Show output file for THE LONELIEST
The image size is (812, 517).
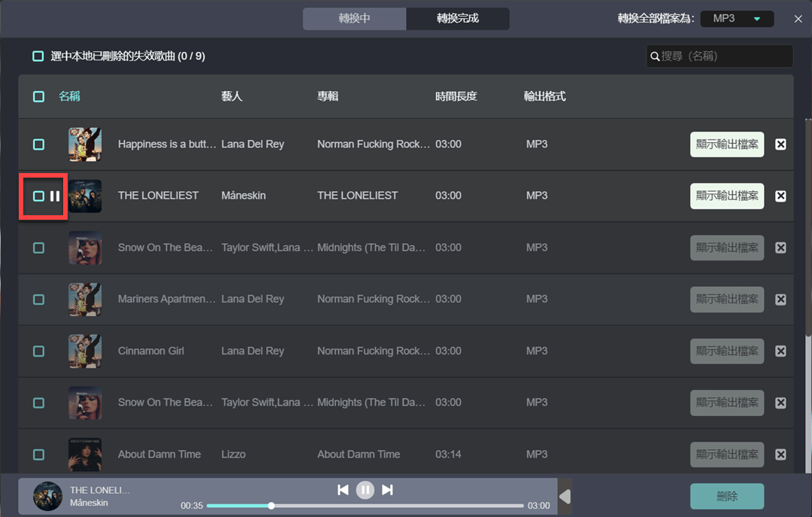[x=726, y=196]
